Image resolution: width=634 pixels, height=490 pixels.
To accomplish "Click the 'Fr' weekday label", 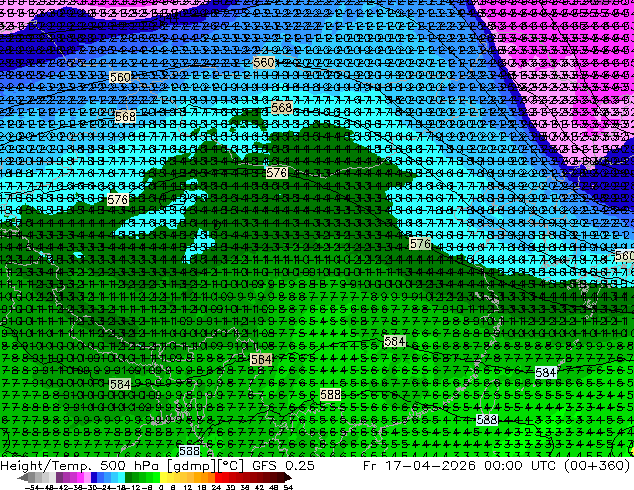I will click(370, 465).
